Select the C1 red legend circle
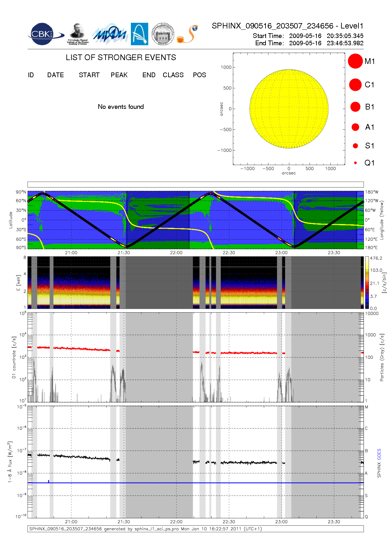The height and width of the screenshot is (555, 392). pyautogui.click(x=355, y=85)
